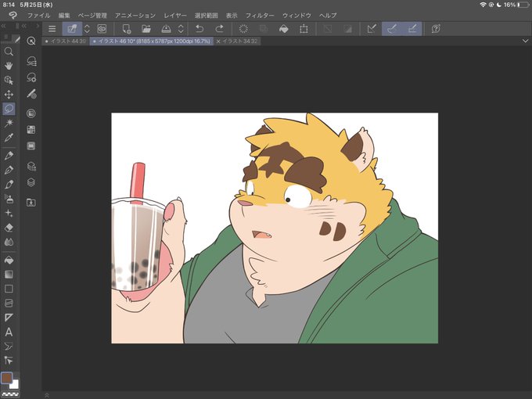Click the Clear selection dotted circle icon
The width and height of the screenshot is (532, 399).
(x=243, y=29)
